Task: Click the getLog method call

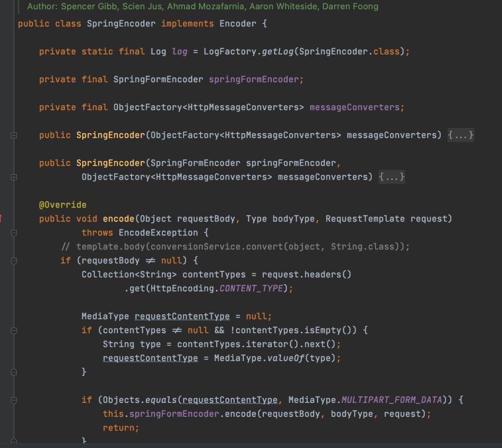Action: coord(278,52)
